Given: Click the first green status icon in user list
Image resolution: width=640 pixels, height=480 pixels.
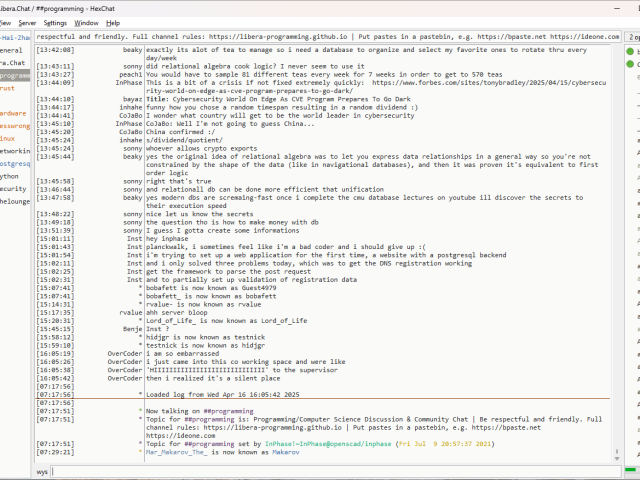Looking at the screenshot, I should click(x=631, y=50).
